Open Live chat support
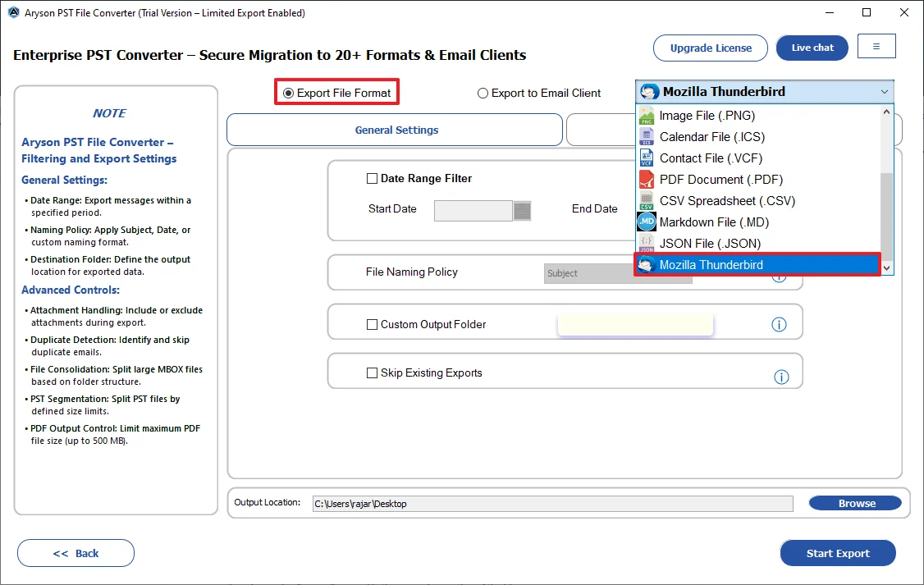Screen dimensions: 924x585 coord(812,48)
